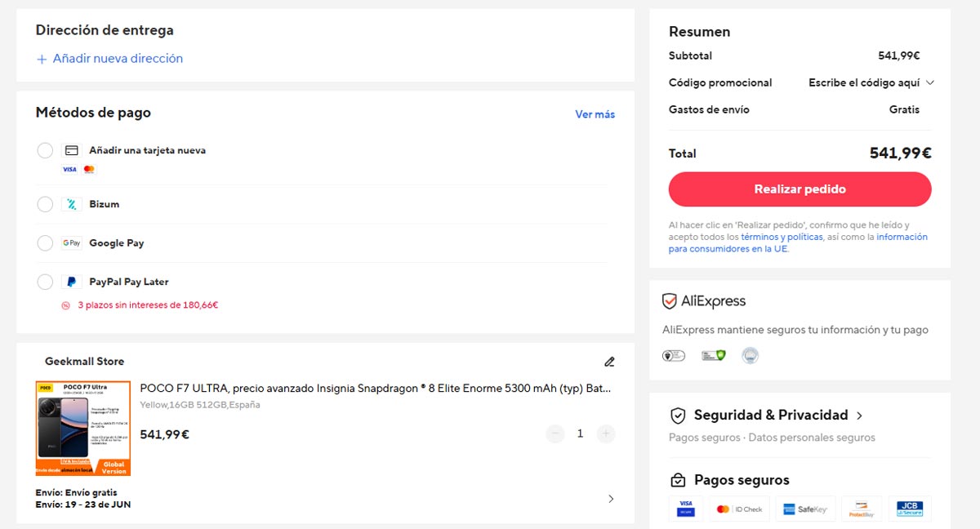
Task: Click the Subtotal 541,99€ amount
Action: (899, 56)
